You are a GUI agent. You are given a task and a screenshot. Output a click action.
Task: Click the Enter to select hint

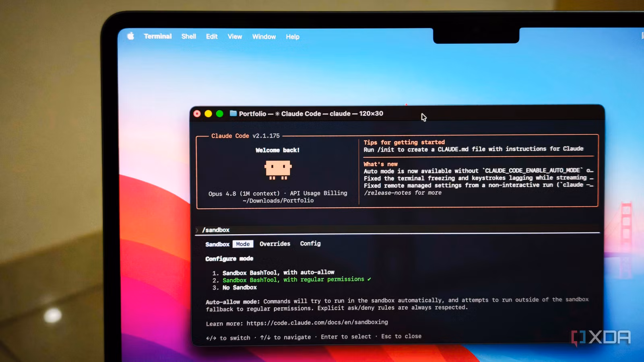click(346, 337)
